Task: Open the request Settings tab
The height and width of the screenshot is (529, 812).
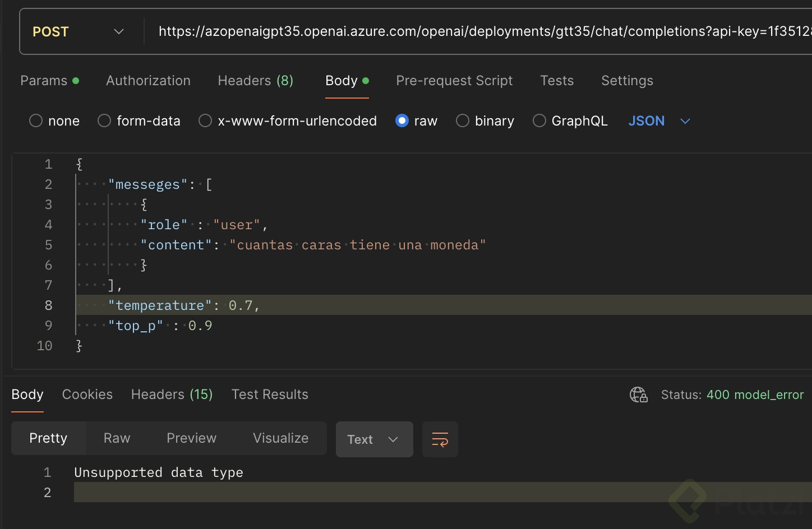Action: [627, 81]
